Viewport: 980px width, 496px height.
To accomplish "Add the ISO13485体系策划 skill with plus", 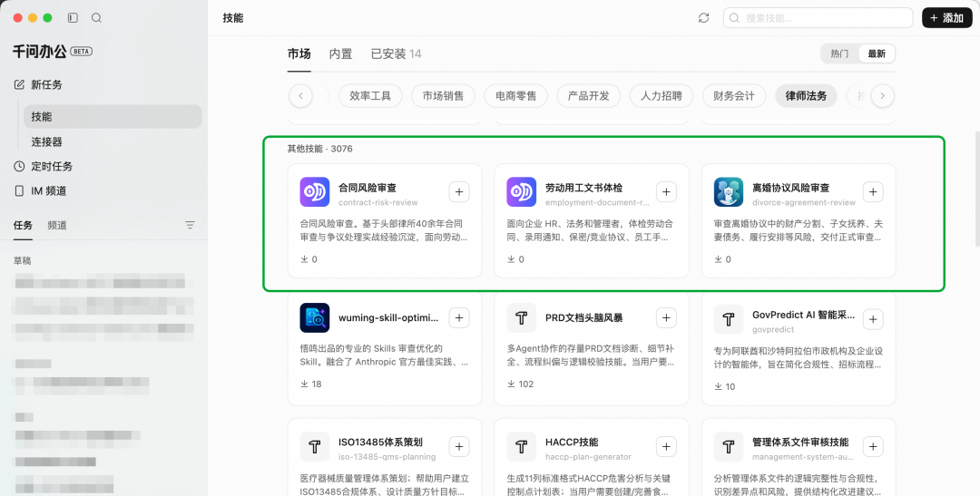I will point(459,447).
